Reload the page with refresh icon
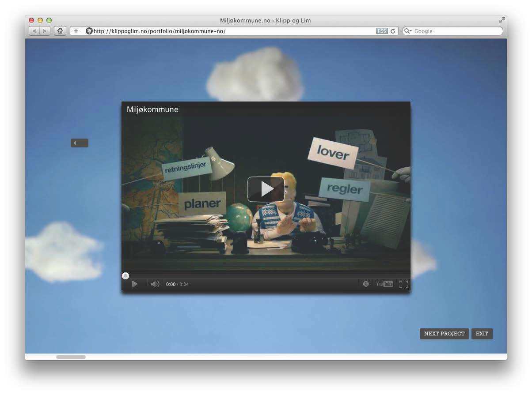Image resolution: width=532 pixels, height=395 pixels. tap(393, 31)
